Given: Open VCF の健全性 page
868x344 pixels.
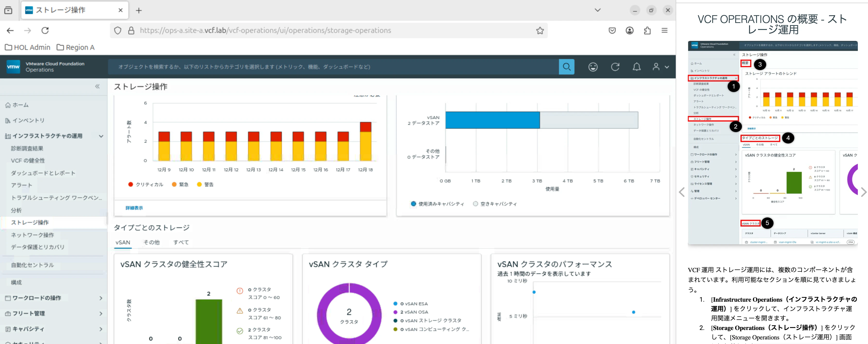Looking at the screenshot, I should coord(28,161).
